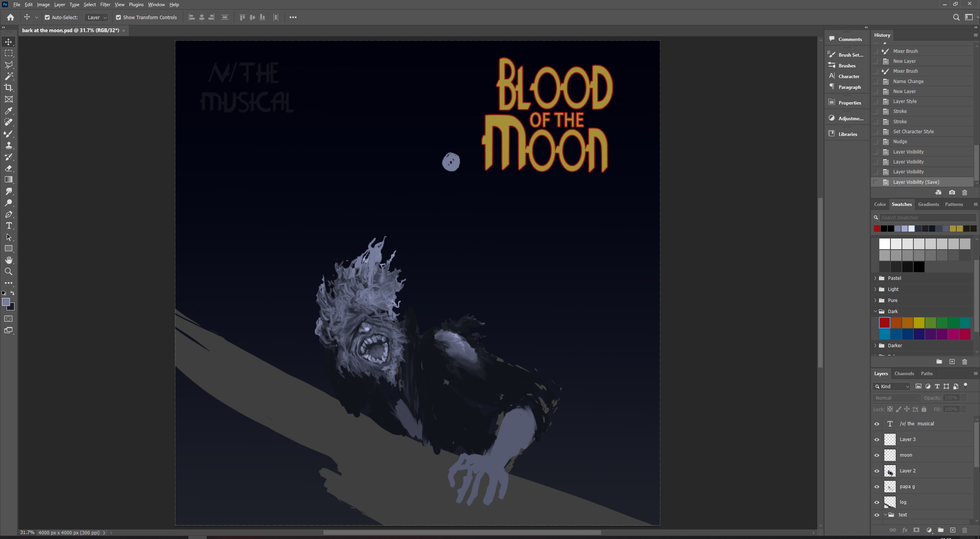The height and width of the screenshot is (539, 980).
Task: Open the search icon in options bar
Action: tap(956, 17)
